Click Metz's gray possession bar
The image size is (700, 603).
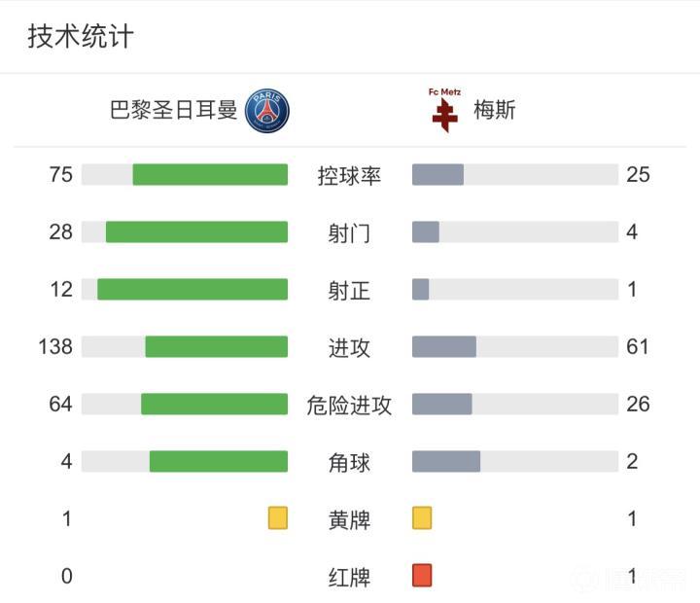click(437, 175)
